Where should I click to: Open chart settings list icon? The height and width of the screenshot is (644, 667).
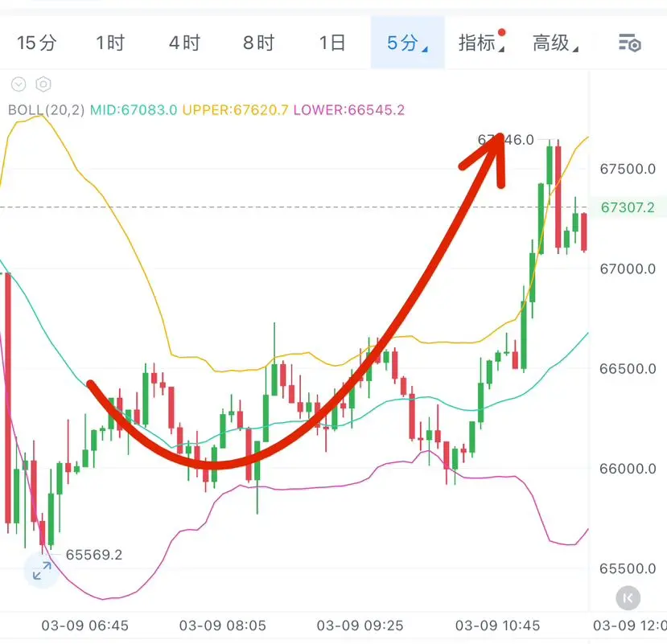[x=629, y=43]
